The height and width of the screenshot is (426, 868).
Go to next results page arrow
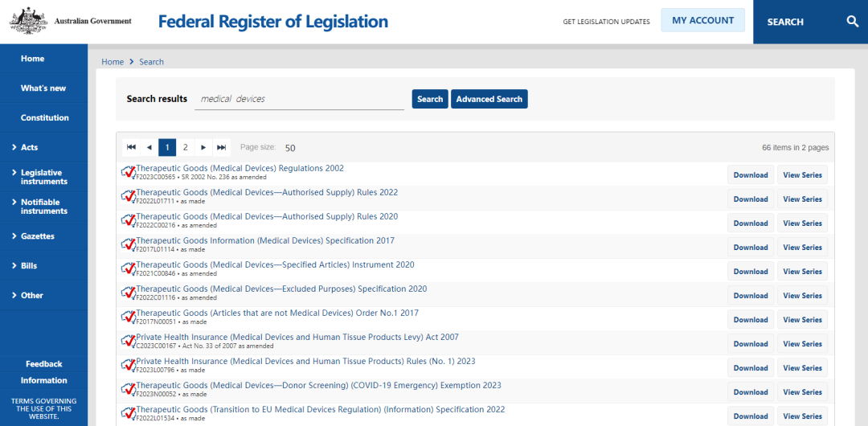coord(203,147)
